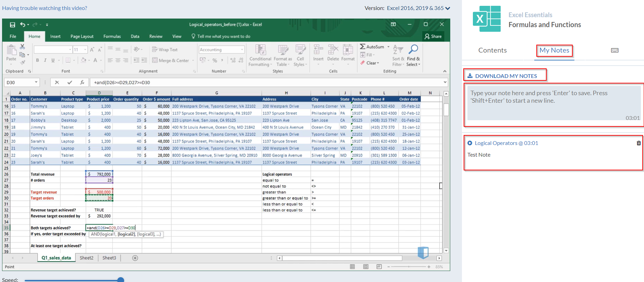Image resolution: width=644 pixels, height=282 pixels.
Task: Open the File menu tab
Action: 13,36
